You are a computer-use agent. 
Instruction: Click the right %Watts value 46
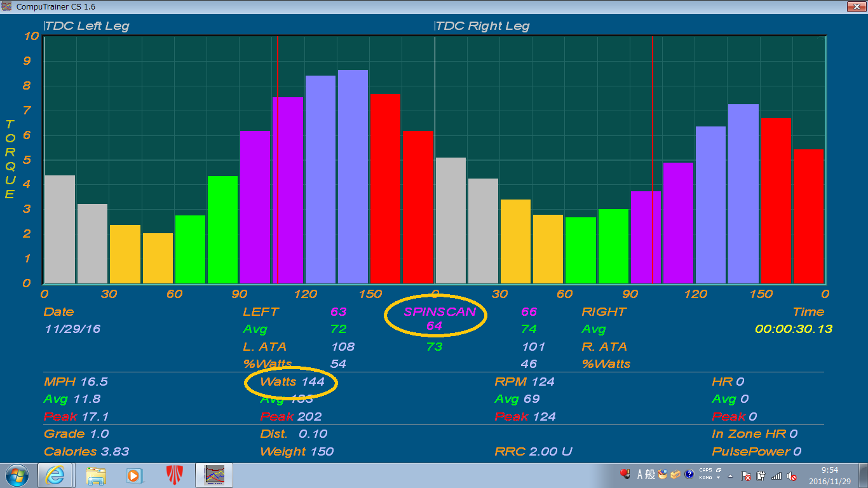coord(529,364)
